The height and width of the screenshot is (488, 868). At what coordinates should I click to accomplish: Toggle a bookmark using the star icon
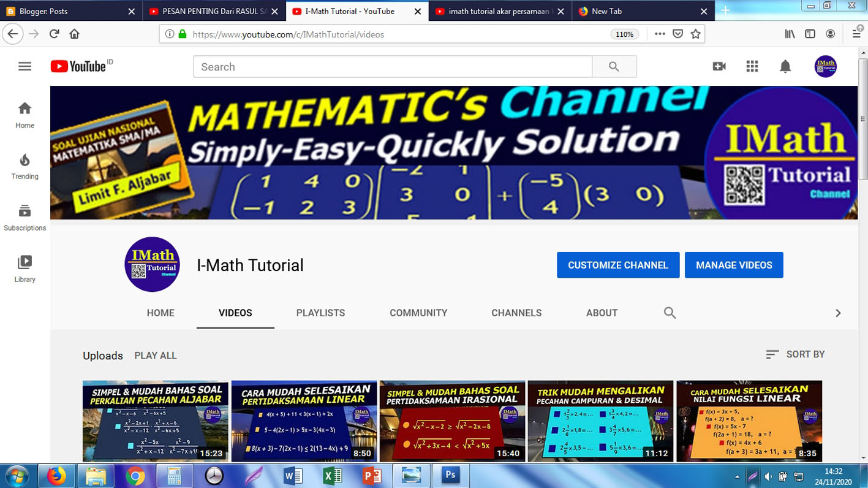(x=695, y=34)
